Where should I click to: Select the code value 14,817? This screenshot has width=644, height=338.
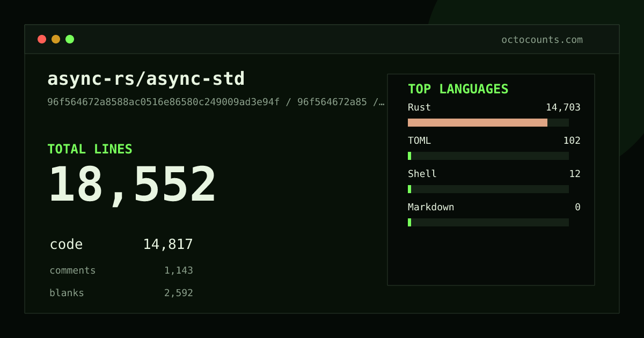(x=168, y=245)
